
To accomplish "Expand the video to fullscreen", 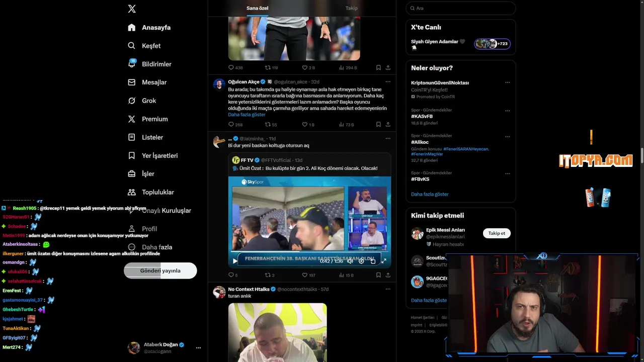I will (x=384, y=261).
